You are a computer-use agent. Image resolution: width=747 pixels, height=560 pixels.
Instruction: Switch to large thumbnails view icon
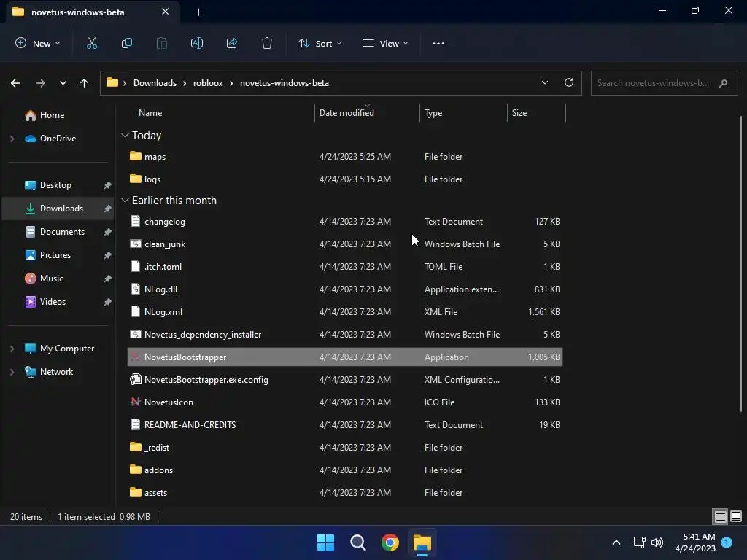pos(736,516)
